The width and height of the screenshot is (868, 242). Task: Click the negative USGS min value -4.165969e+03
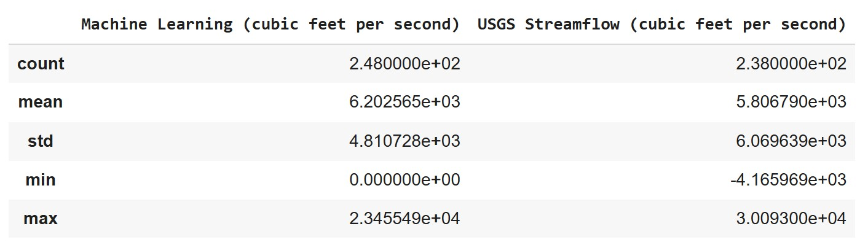789,180
